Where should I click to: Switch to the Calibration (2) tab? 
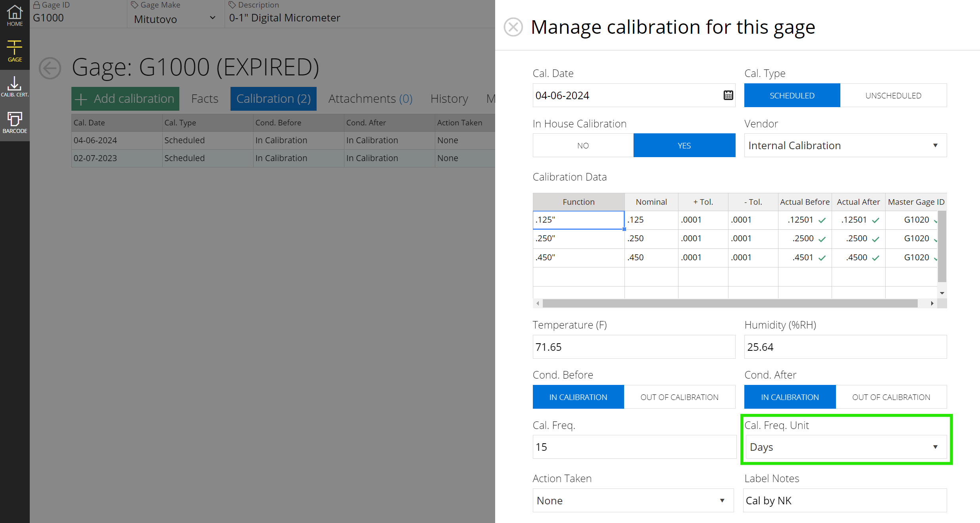273,99
